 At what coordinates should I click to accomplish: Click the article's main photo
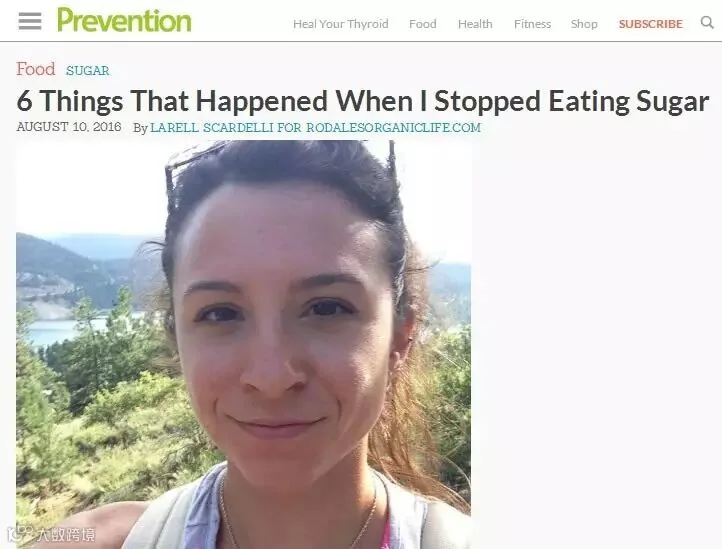244,345
